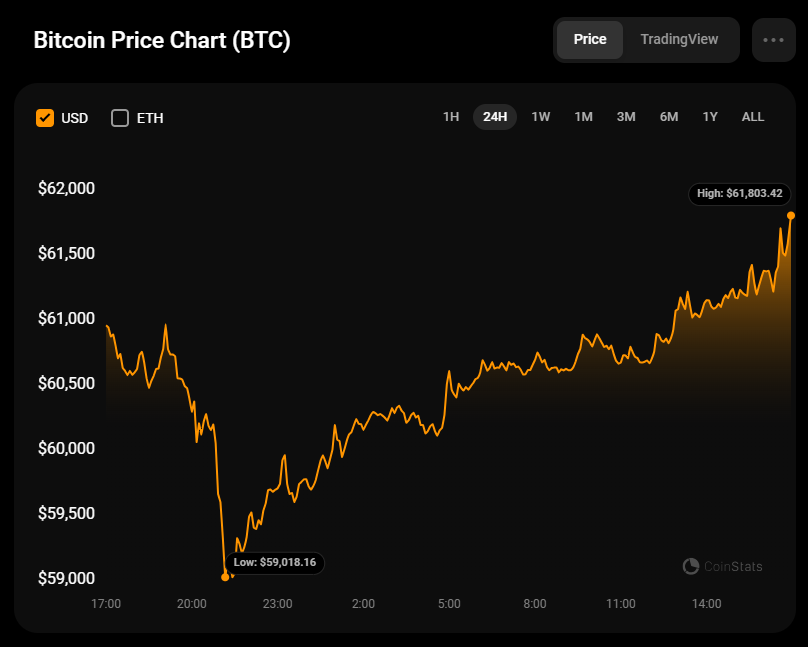808x647 pixels.
Task: Select the 24H time range
Action: (x=495, y=117)
